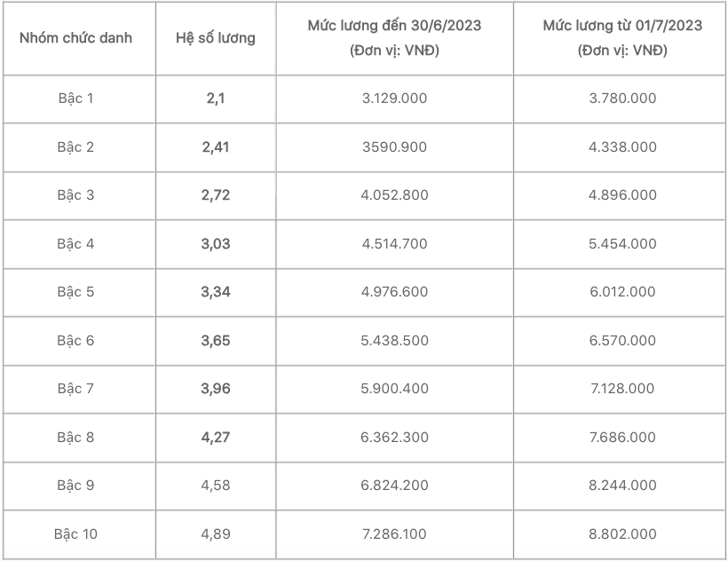
Task: Select the 'Bậc 10' row label
Action: pos(75,534)
